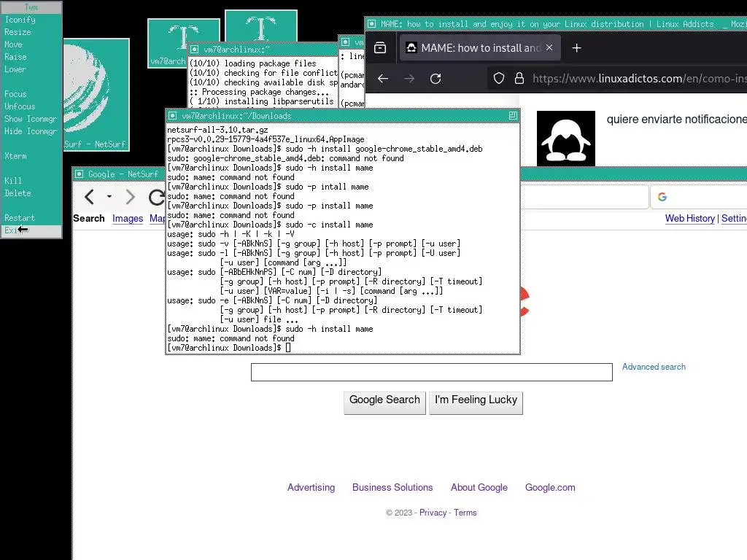The width and height of the screenshot is (747, 560).
Task: Open Web History link
Action: coord(690,218)
